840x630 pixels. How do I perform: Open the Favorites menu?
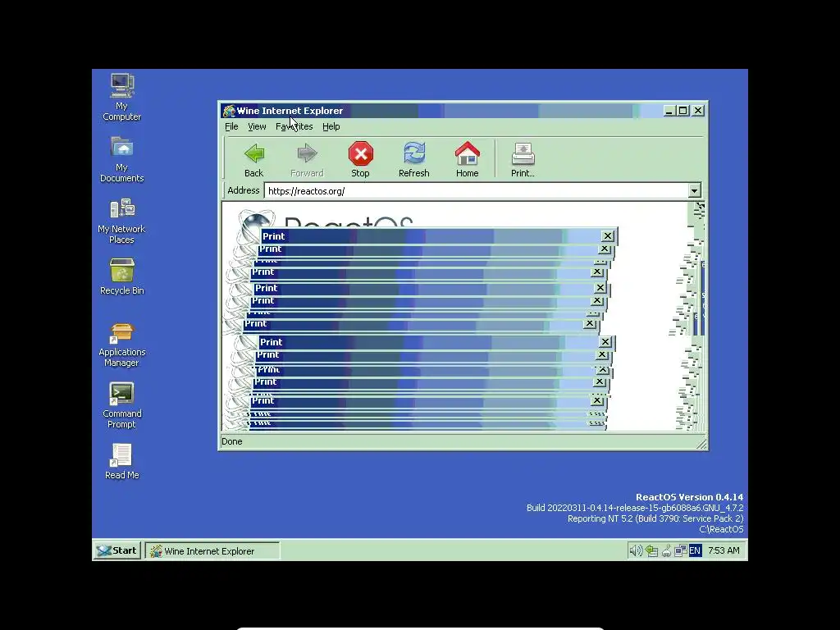tap(294, 126)
